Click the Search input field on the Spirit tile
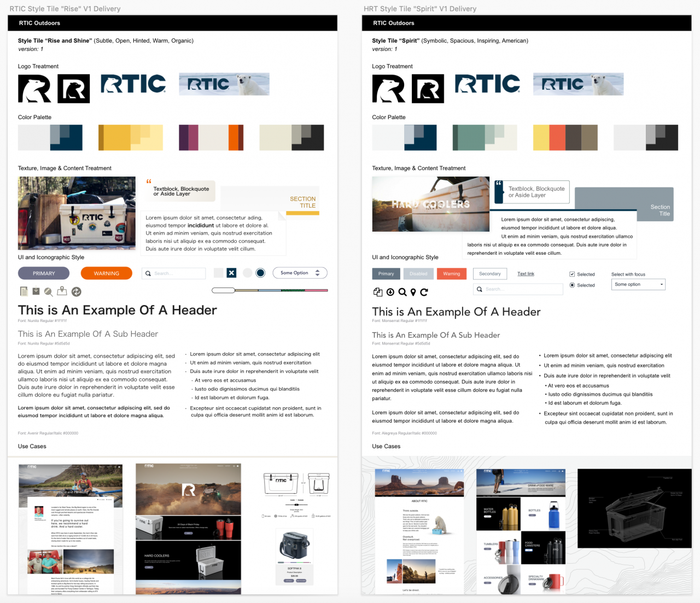The width and height of the screenshot is (700, 603). [x=518, y=289]
